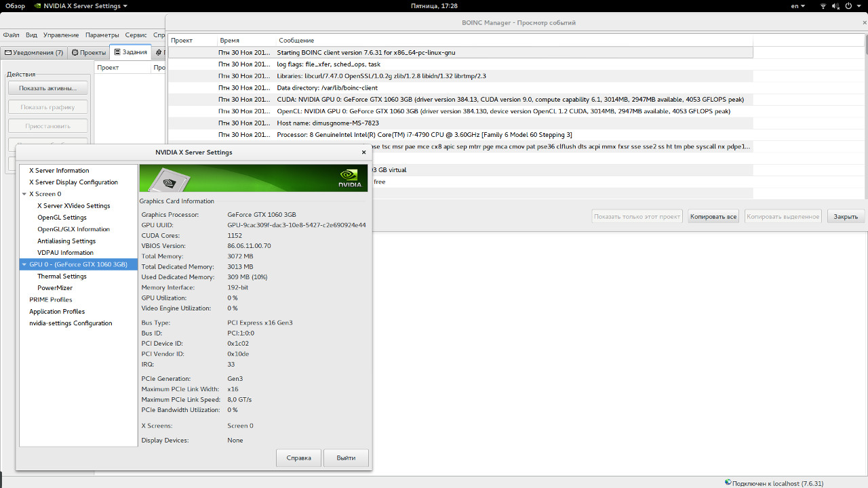The height and width of the screenshot is (488, 868).
Task: Switch to the Задания tab
Action: tap(130, 52)
